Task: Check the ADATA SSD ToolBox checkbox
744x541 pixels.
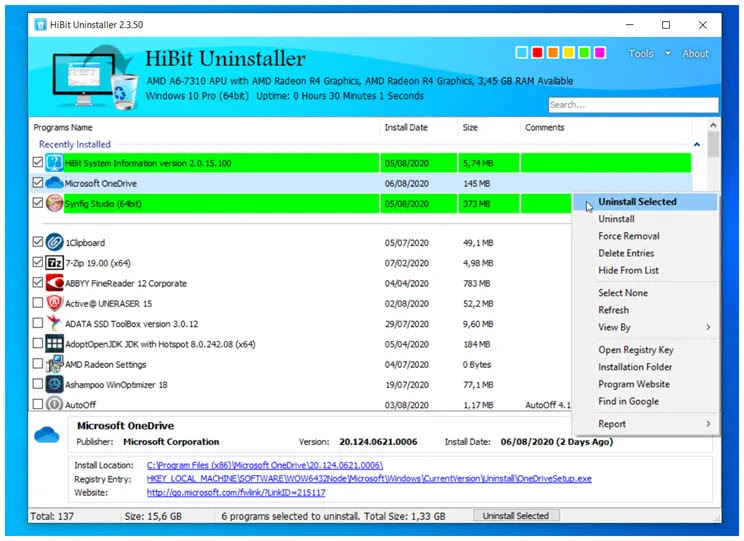Action: [x=37, y=323]
